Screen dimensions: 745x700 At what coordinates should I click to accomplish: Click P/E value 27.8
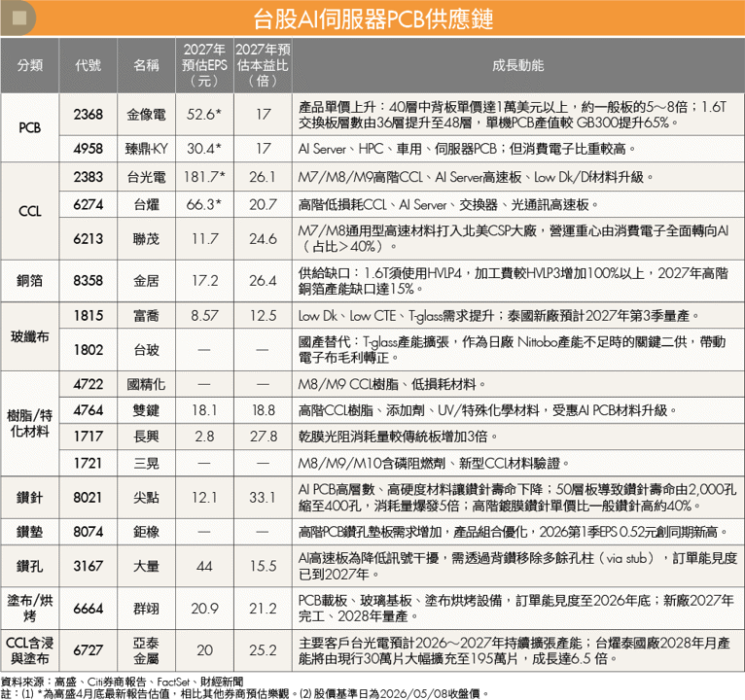point(263,437)
